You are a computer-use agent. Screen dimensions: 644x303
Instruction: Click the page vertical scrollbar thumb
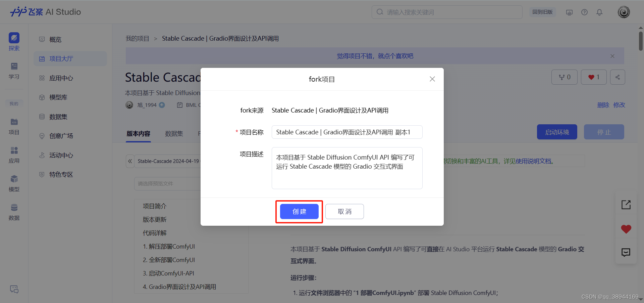641,41
